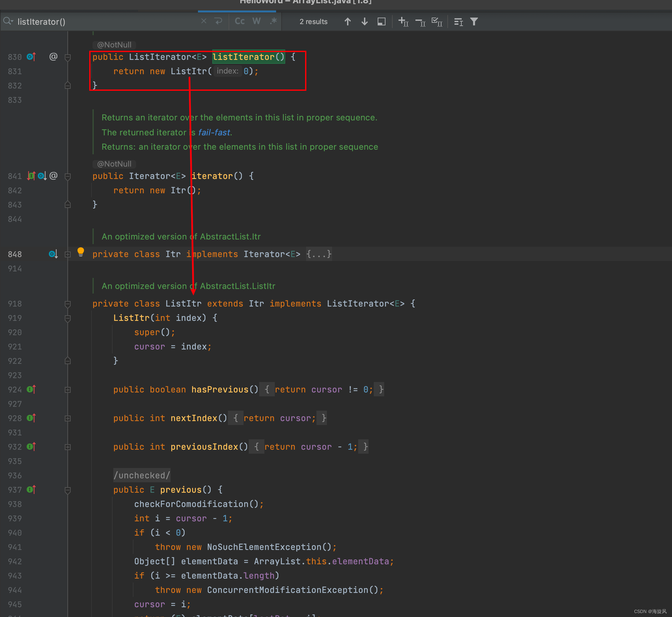Viewport: 672px width, 617px height.
Task: Click @NotNull annotation above line 841
Action: click(x=114, y=164)
